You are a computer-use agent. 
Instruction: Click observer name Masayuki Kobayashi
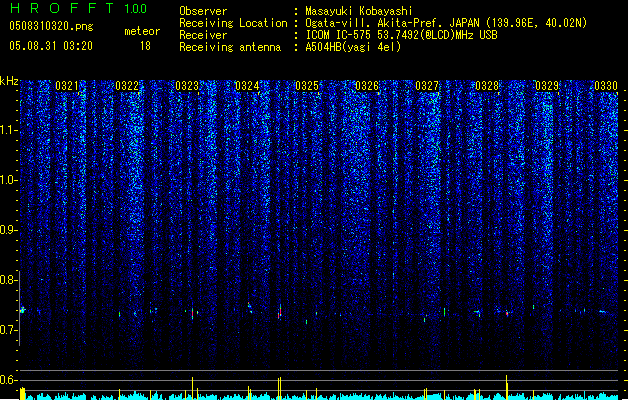coord(359,11)
